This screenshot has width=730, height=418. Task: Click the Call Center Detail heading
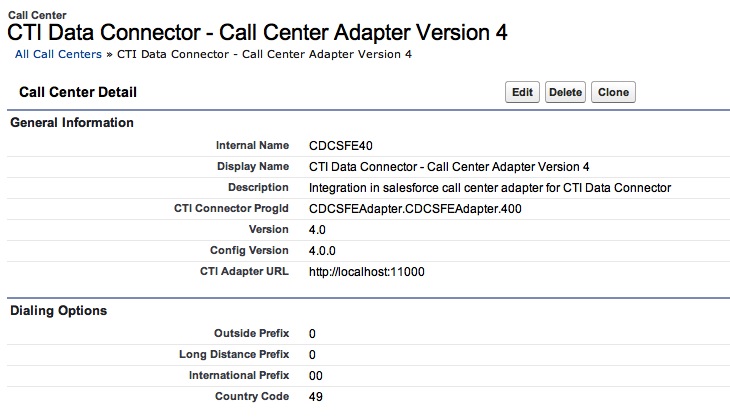78,92
